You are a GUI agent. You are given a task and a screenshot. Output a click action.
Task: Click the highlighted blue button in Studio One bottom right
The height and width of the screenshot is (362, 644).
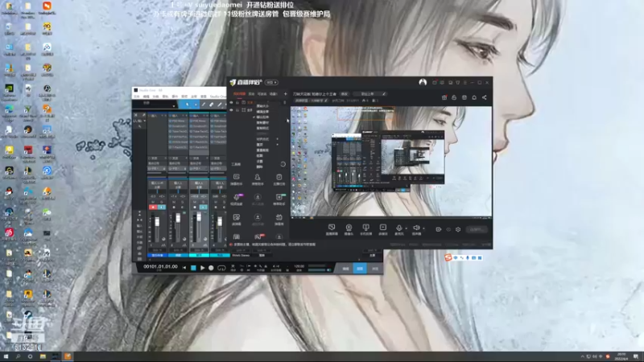point(360,269)
